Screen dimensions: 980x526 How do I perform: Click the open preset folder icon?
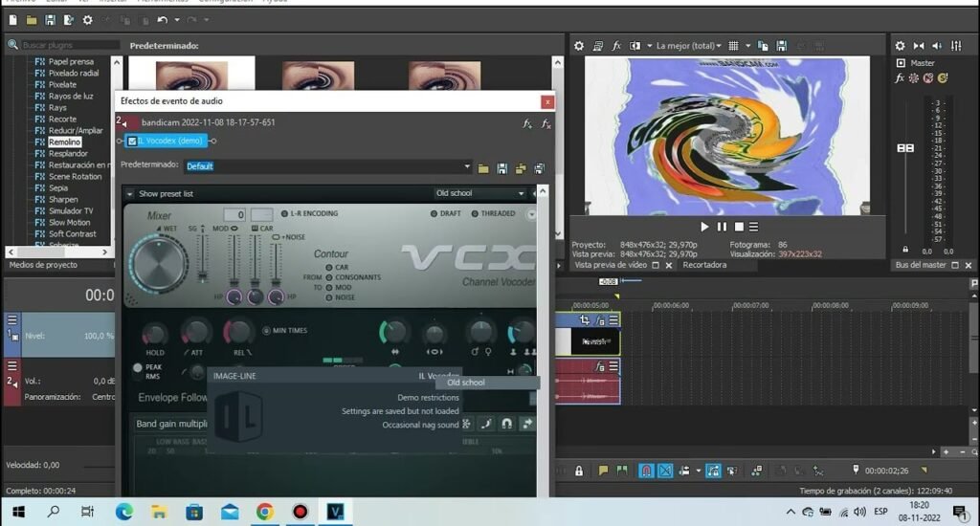point(483,168)
